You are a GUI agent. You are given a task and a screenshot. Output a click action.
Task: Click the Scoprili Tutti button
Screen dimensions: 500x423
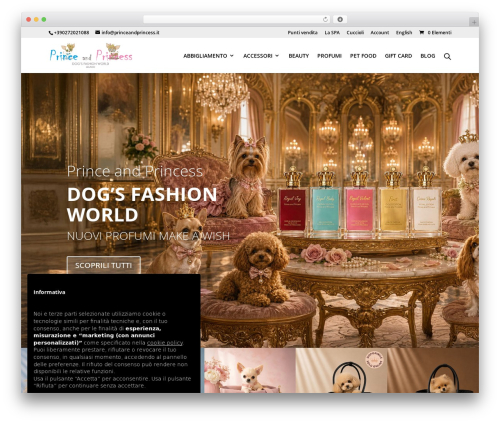[x=103, y=265]
